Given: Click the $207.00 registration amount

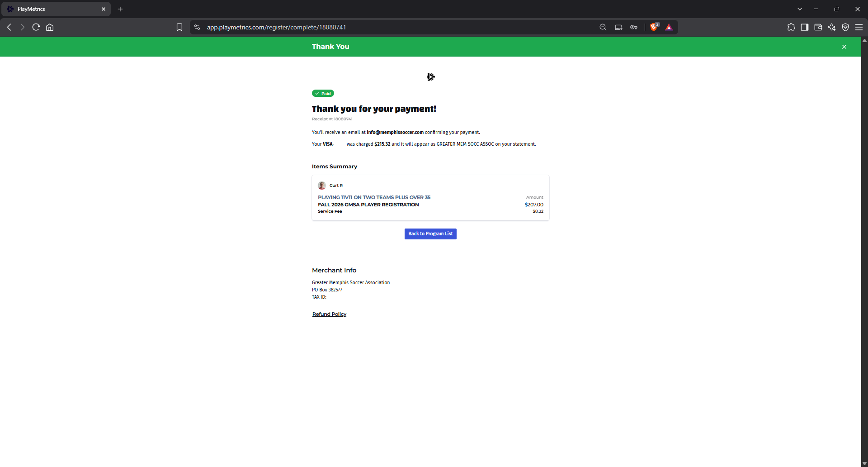Looking at the screenshot, I should tap(534, 205).
